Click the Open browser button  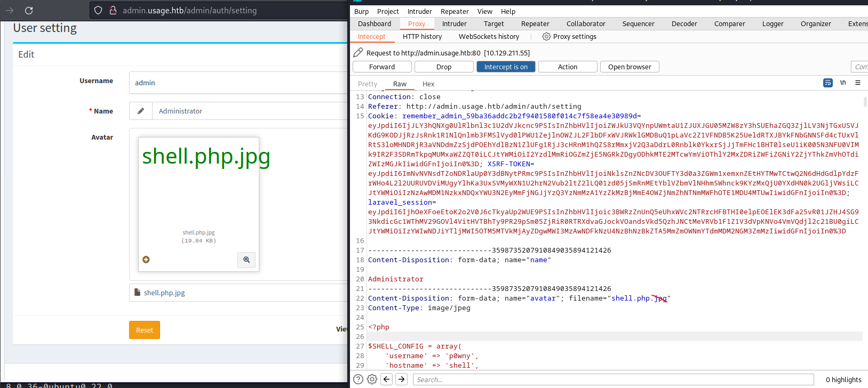[630, 67]
